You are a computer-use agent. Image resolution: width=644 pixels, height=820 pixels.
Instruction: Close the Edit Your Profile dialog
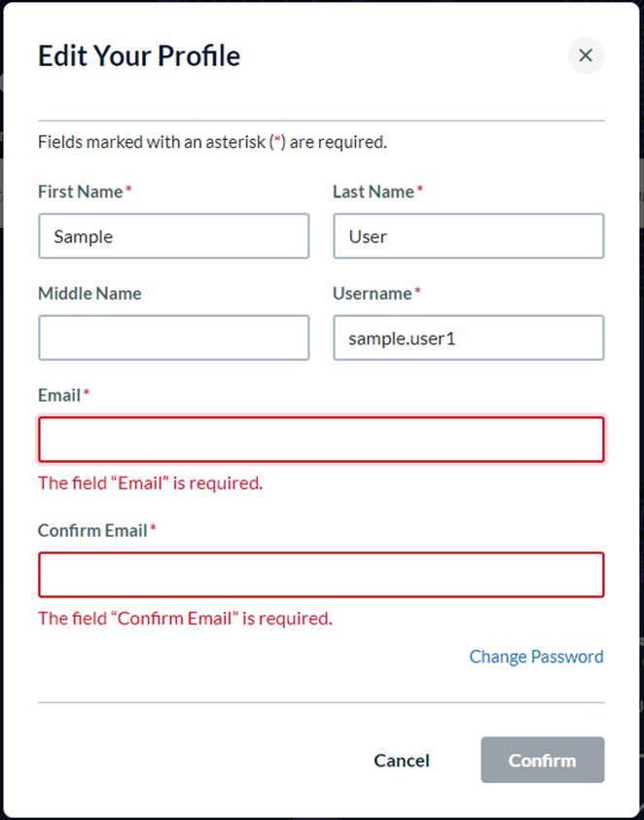coord(586,55)
